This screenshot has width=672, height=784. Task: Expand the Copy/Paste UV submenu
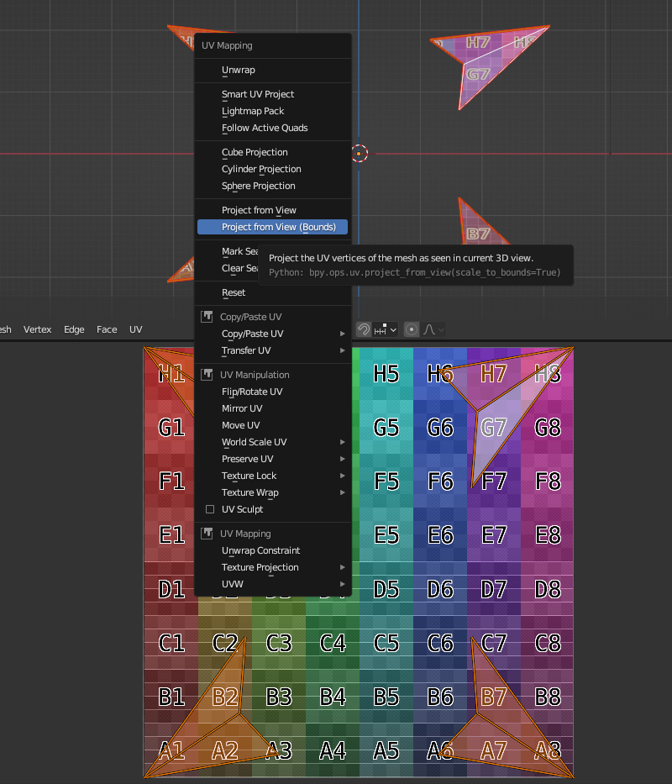coord(272,334)
